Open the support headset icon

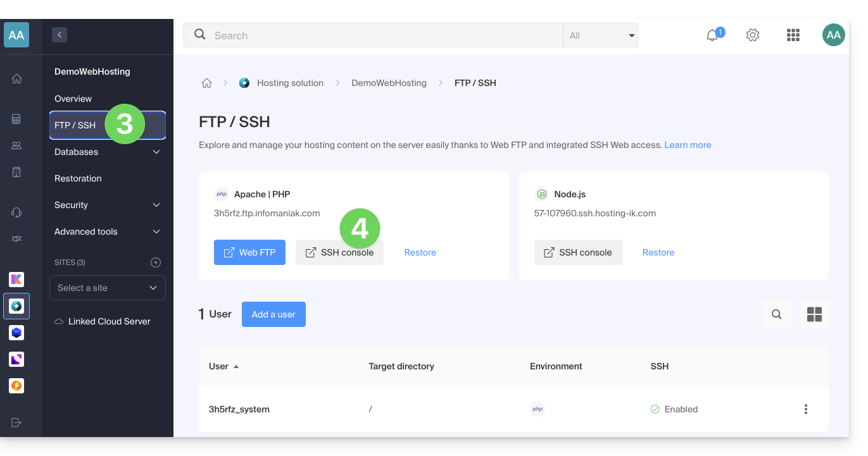pyautogui.click(x=16, y=213)
